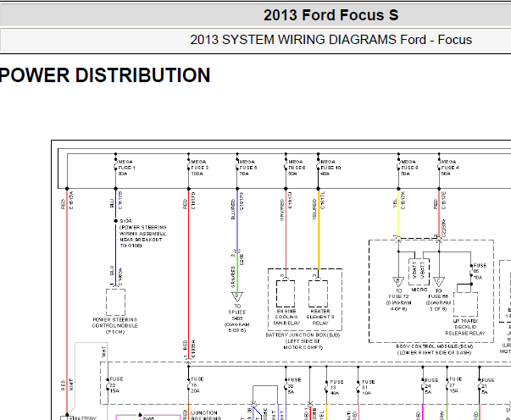Click the 'LIFTGATE/DECKLID RELEASE RELAY' label

coord(465,327)
